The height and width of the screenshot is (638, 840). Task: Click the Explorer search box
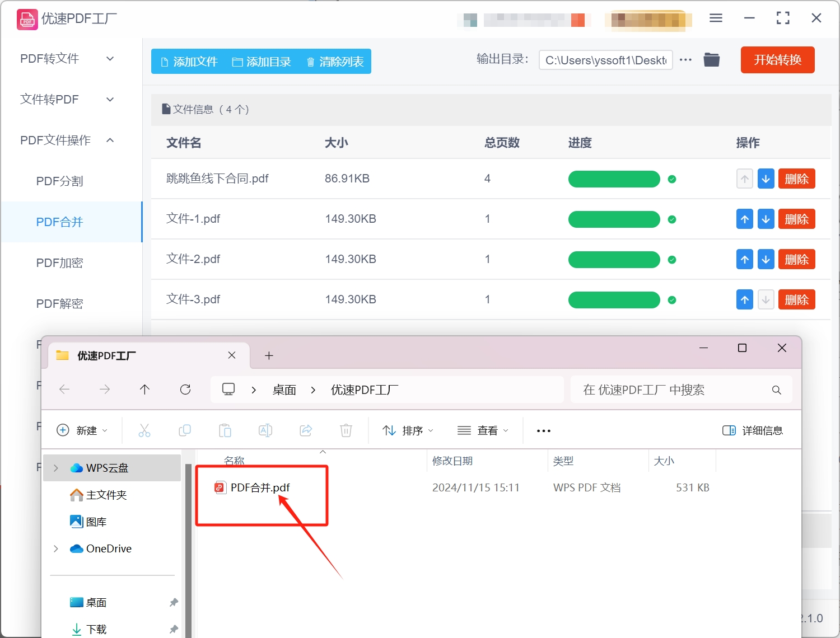[681, 390]
